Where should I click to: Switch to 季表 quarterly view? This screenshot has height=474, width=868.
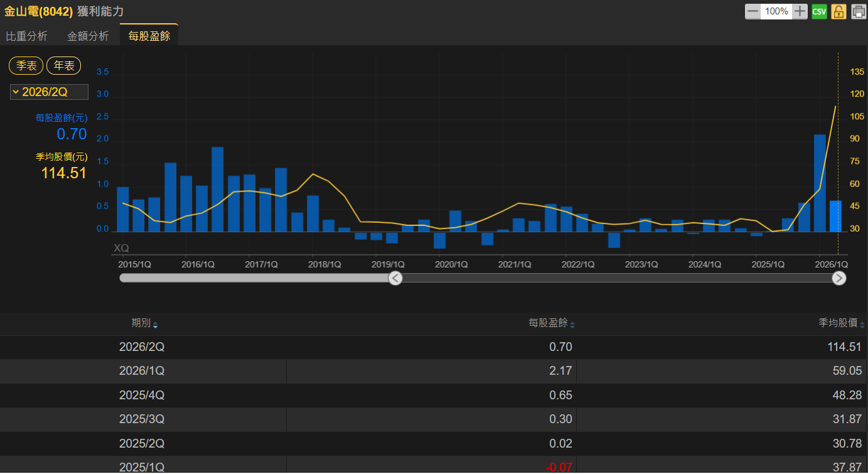click(26, 66)
